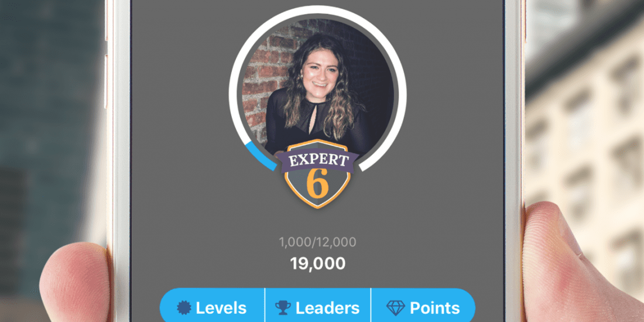Tap the 19,000 total points number
Screen dimensions: 644x322
coord(317,263)
